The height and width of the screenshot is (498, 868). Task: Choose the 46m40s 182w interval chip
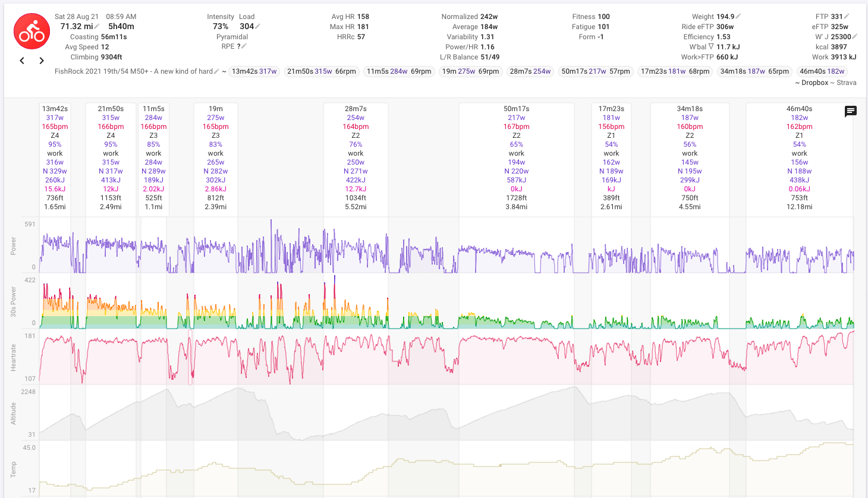pos(822,71)
